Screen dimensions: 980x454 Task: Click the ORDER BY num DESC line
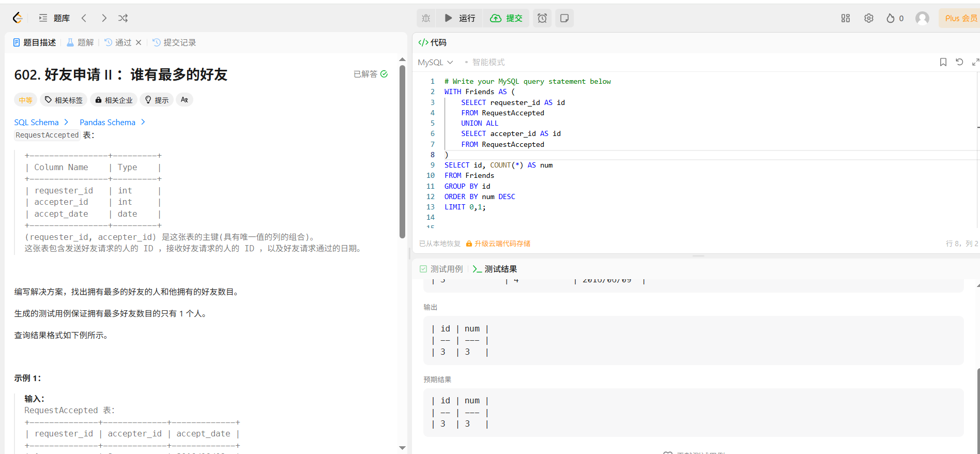click(x=480, y=196)
